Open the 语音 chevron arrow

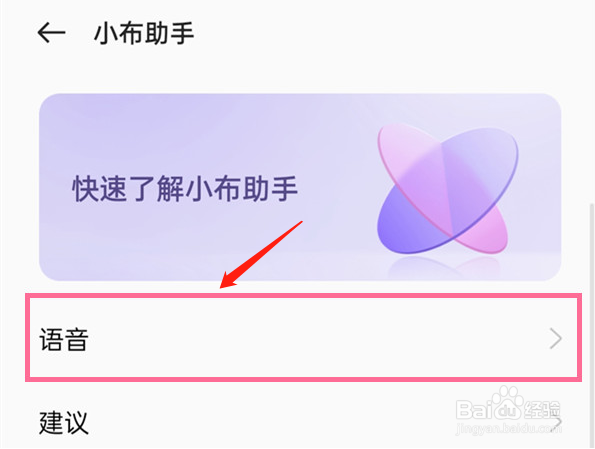tap(555, 339)
